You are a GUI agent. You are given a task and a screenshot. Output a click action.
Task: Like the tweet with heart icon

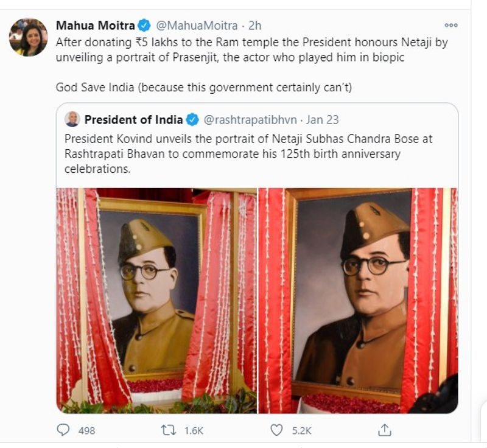pos(276,430)
